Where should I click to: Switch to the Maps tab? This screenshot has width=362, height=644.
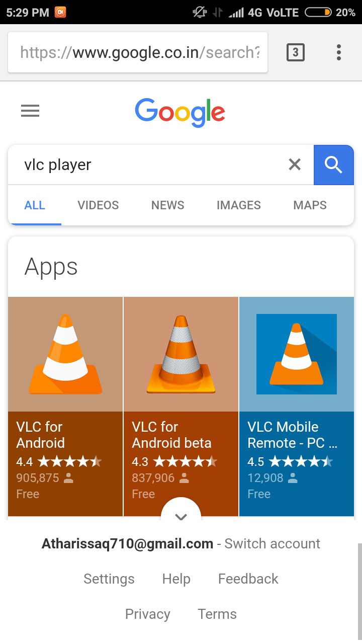310,205
